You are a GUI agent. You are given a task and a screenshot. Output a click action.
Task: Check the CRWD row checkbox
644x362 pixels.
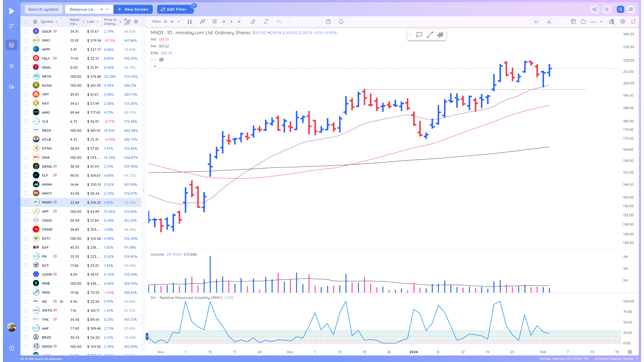(x=26, y=229)
